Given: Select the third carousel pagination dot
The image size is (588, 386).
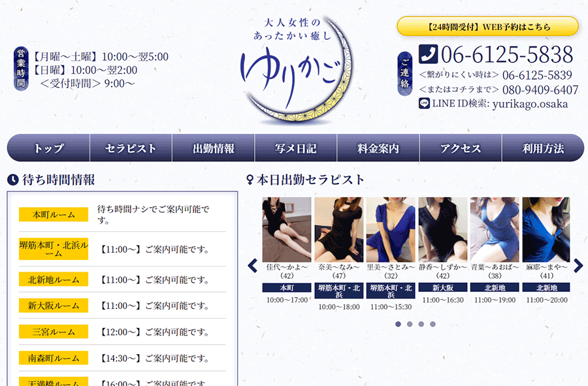Looking at the screenshot, I should click(421, 324).
